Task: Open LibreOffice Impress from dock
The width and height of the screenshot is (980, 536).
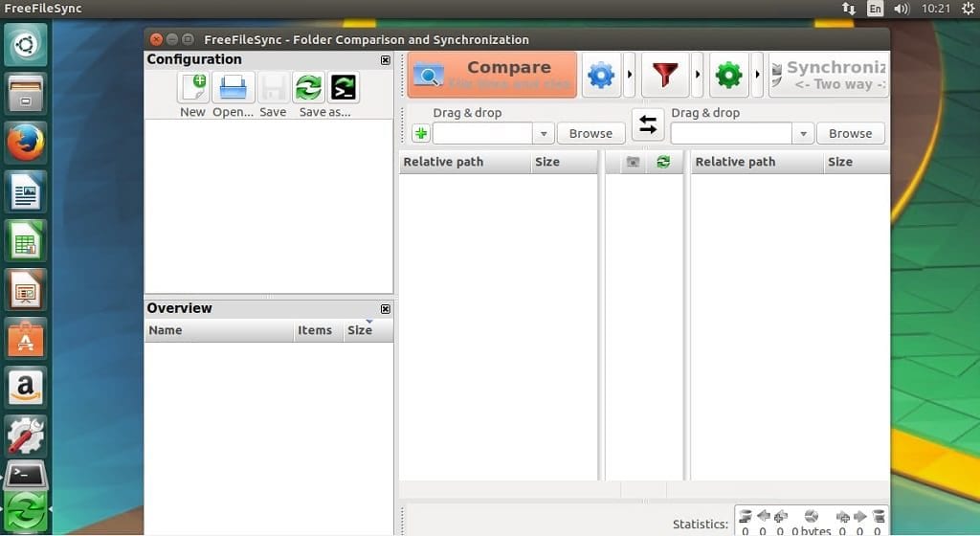Action: [x=26, y=290]
